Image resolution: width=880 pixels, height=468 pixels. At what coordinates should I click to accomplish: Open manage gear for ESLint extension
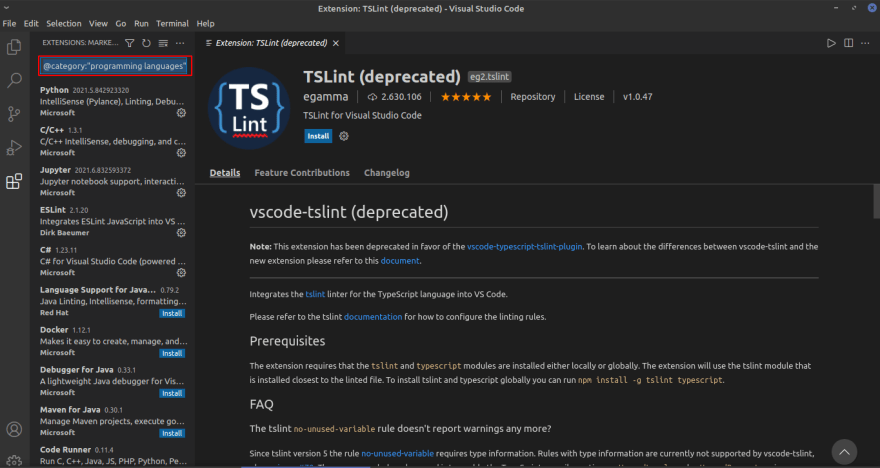click(x=181, y=232)
